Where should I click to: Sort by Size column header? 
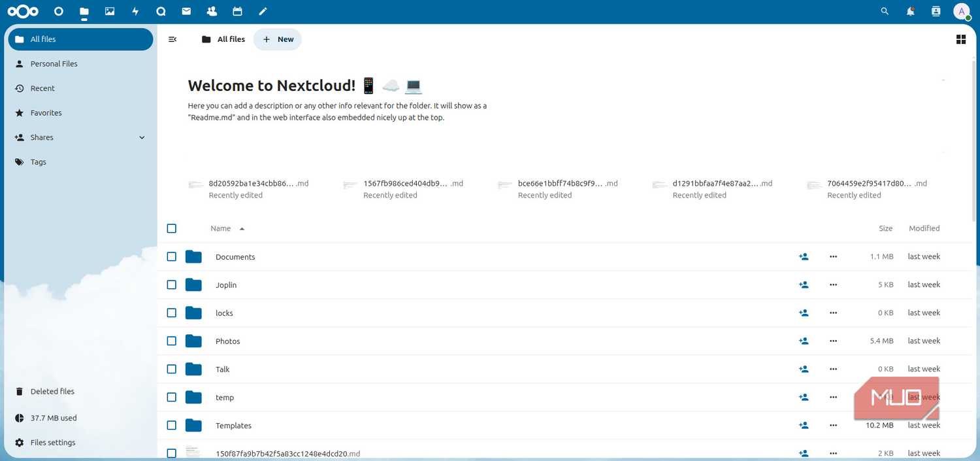point(885,228)
